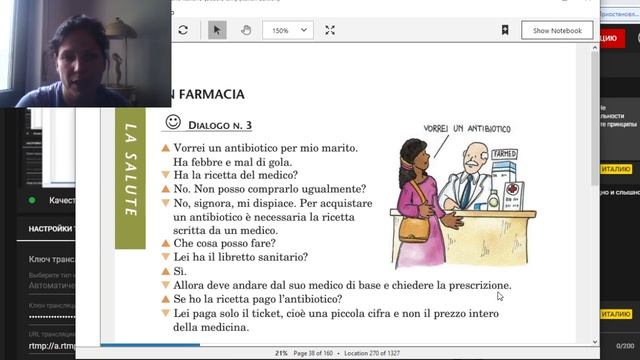Click the Show Notebook button
This screenshot has width=640, height=360.
557,31
